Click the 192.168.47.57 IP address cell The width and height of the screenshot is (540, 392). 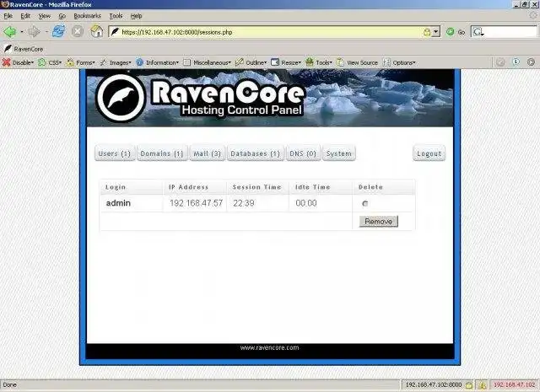click(x=196, y=203)
